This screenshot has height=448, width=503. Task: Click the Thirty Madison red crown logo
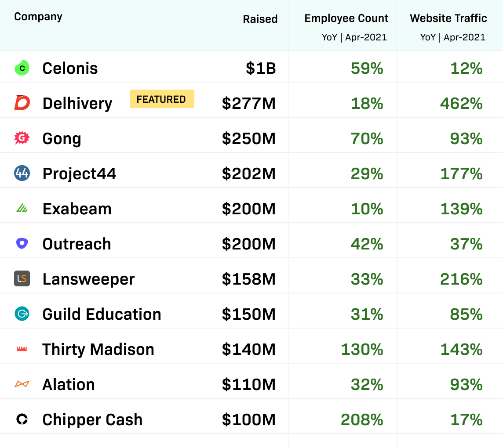pyautogui.click(x=22, y=349)
